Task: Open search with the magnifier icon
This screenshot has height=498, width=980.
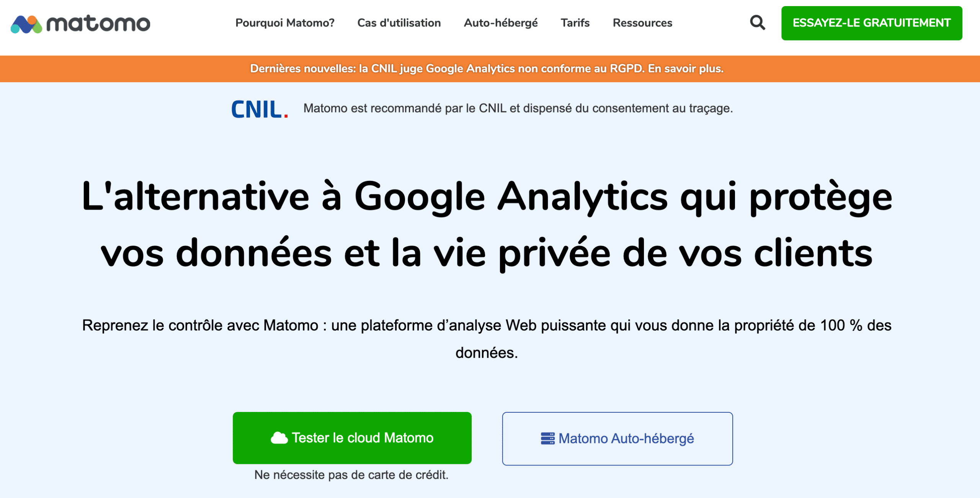Action: (757, 23)
